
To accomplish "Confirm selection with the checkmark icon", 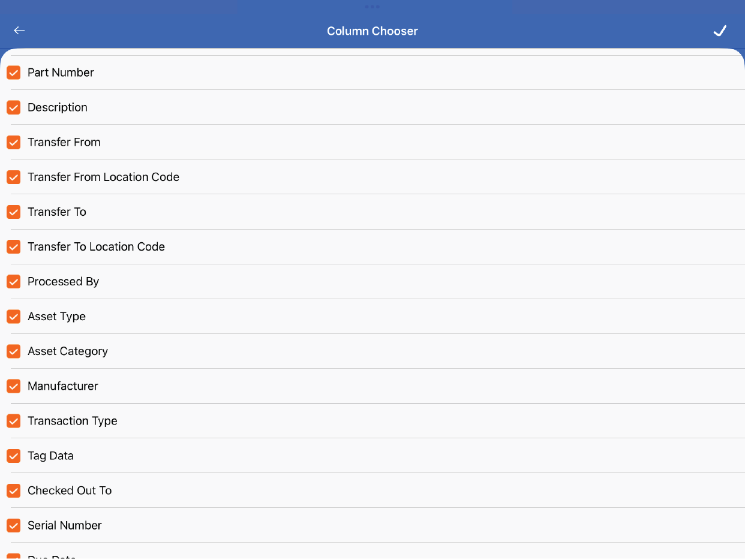I will click(720, 31).
